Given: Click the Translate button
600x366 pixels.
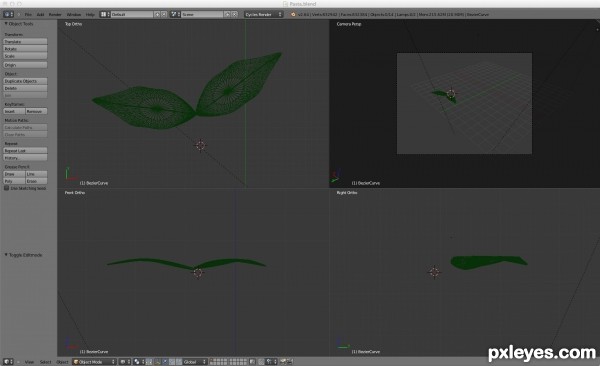Looking at the screenshot, I should 25,41.
